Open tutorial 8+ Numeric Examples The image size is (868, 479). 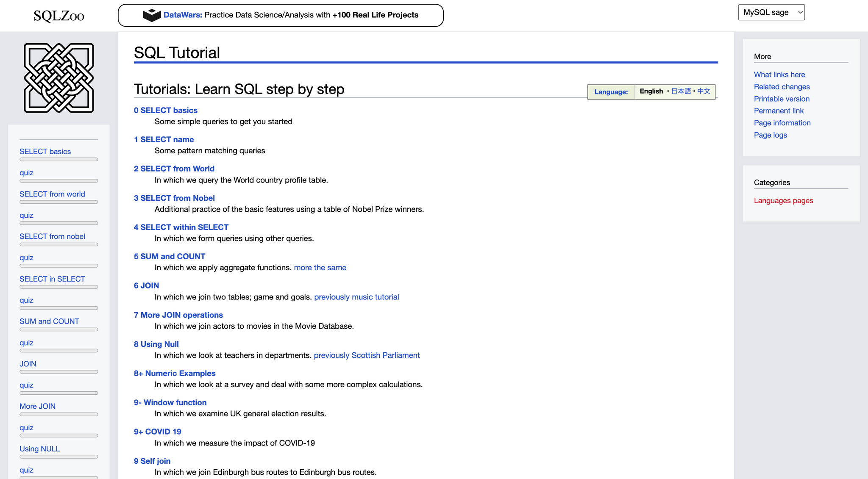(x=175, y=373)
